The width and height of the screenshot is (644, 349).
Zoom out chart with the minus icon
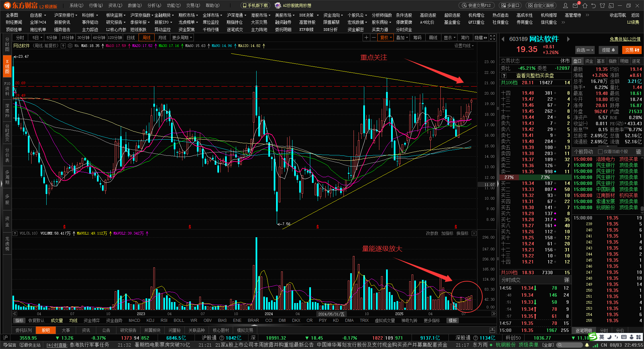(x=374, y=38)
